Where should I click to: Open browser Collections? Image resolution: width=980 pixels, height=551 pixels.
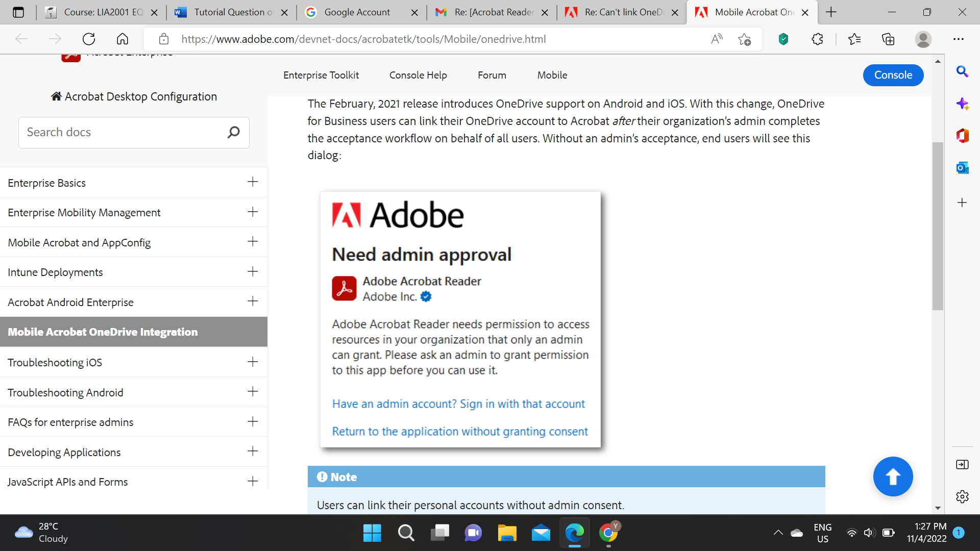(x=889, y=39)
